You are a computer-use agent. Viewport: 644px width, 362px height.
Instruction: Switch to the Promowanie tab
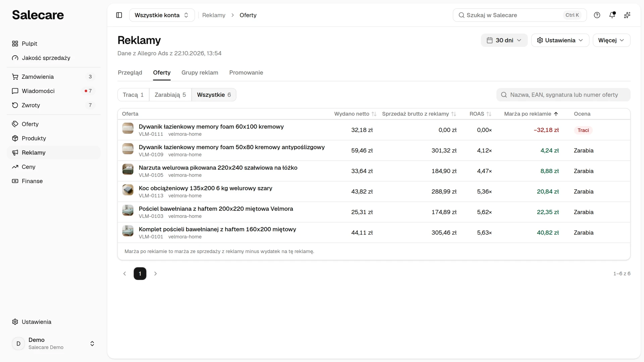[246, 73]
